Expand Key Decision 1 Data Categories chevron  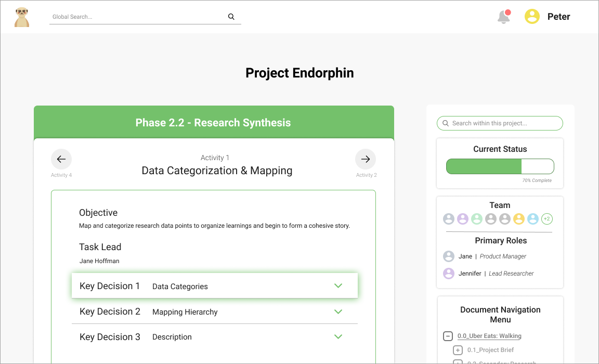(338, 286)
